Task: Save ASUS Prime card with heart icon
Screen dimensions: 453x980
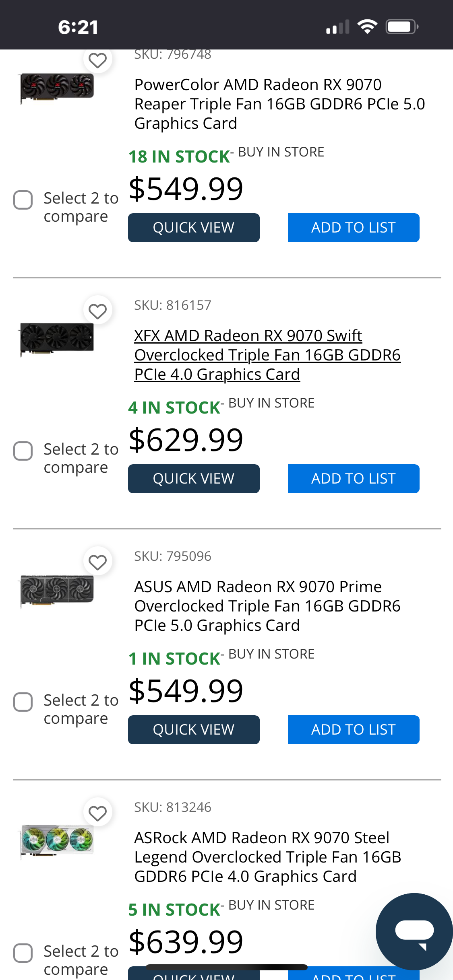Action: (x=97, y=562)
